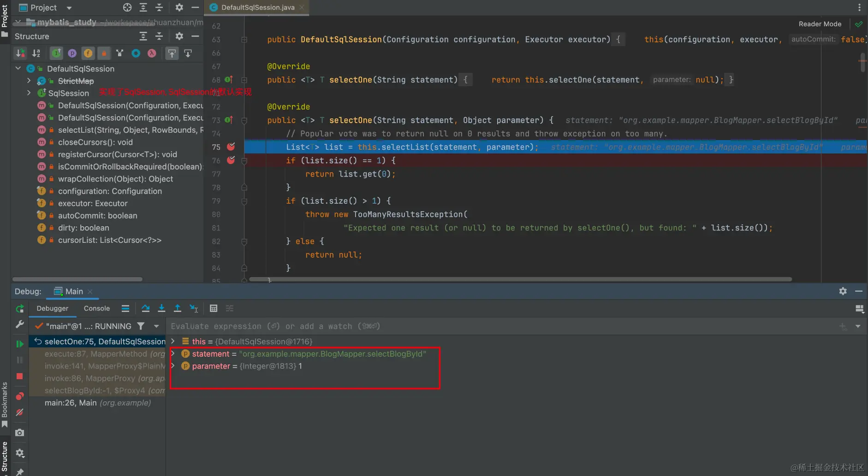Toggle show fields filter

coord(88,53)
